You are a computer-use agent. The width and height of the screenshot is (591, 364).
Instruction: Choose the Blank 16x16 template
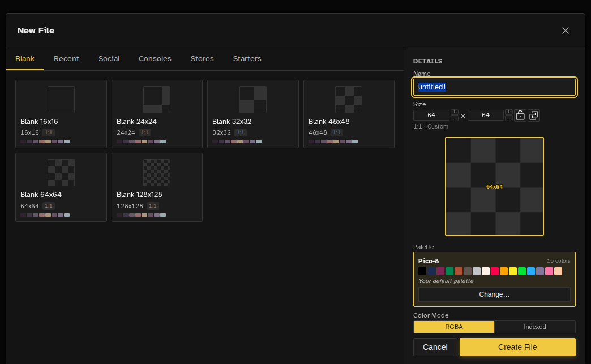tap(61, 114)
